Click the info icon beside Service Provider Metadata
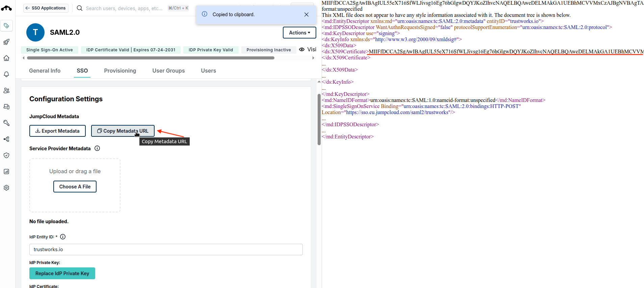Image resolution: width=644 pixels, height=288 pixels. coord(97,148)
